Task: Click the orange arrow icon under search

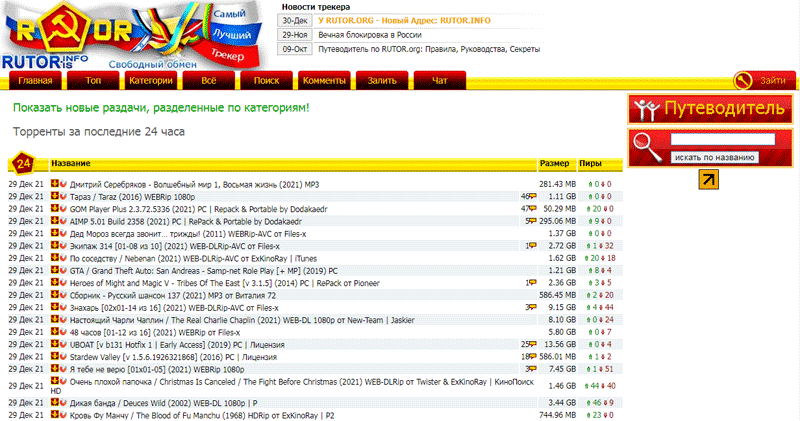Action: [x=709, y=179]
